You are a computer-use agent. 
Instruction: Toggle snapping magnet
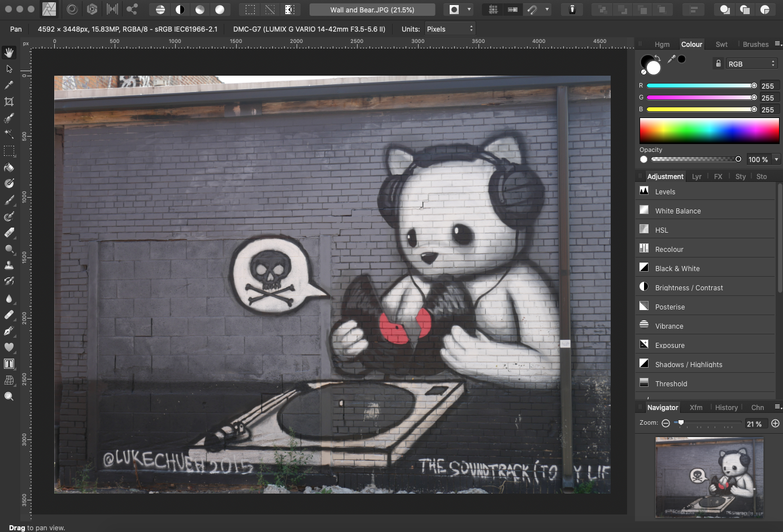(x=532, y=10)
